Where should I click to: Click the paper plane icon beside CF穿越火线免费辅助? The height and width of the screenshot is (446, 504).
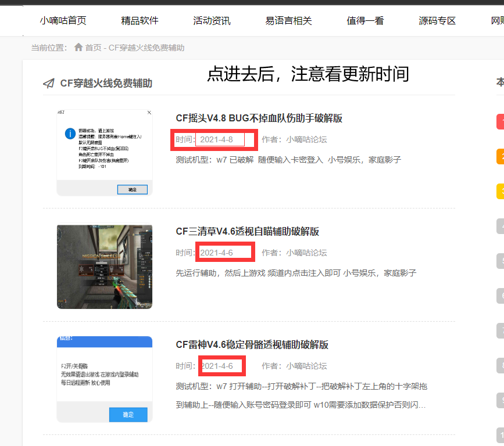(49, 83)
